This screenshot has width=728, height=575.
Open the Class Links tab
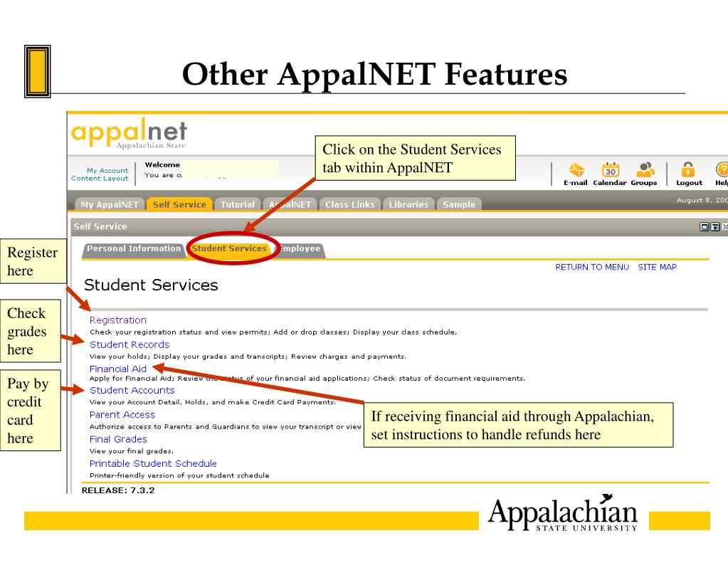[x=349, y=204]
